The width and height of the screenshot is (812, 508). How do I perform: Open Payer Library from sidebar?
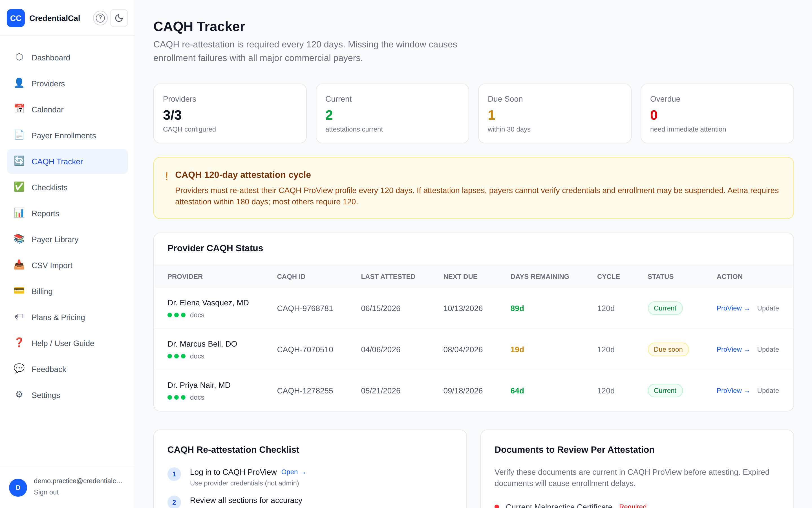67,239
